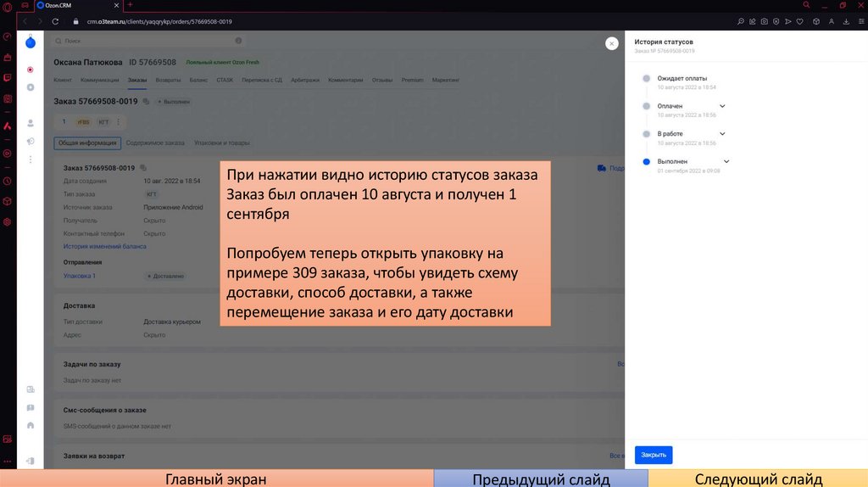This screenshot has height=487, width=868.
Task: Open Упаковки и товары tab
Action: click(x=221, y=143)
